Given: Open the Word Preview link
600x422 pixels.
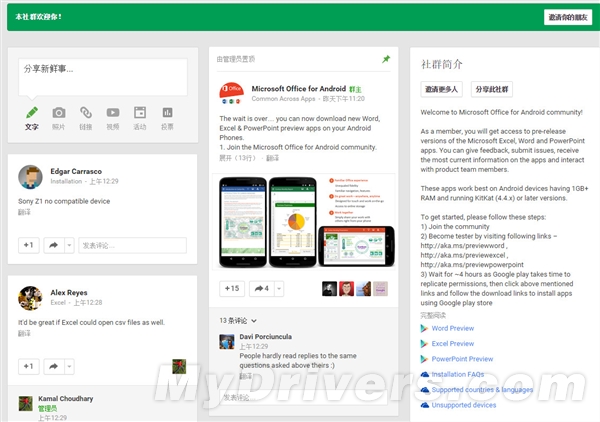Looking at the screenshot, I should tap(453, 328).
